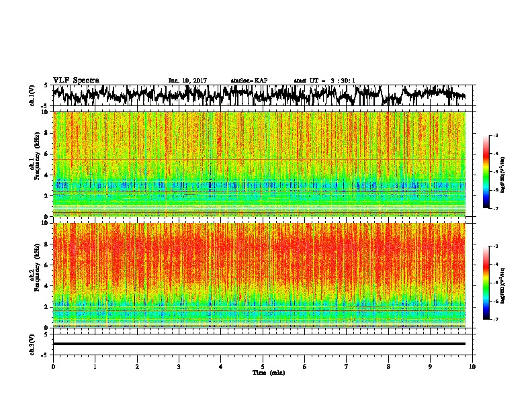Image resolution: width=532 pixels, height=411 pixels.
Task: Pick the ch.2 spectrogram color scale bar
Action: pyautogui.click(x=486, y=283)
